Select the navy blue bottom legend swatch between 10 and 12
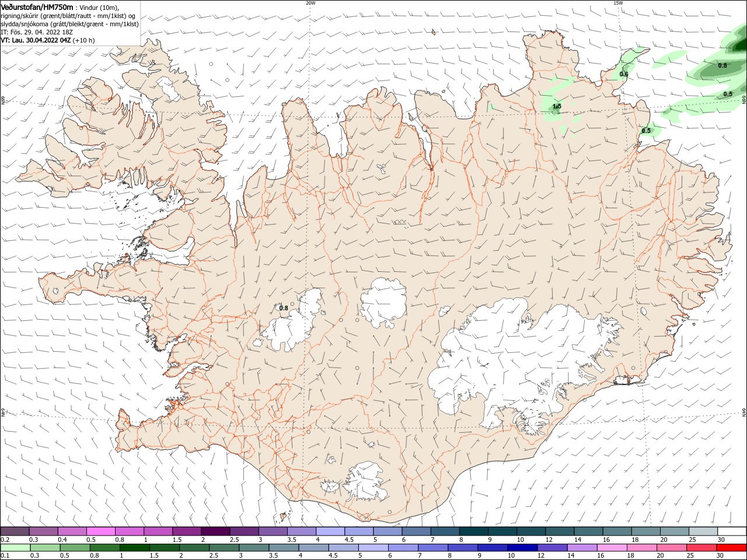747x560 pixels. 522,548
